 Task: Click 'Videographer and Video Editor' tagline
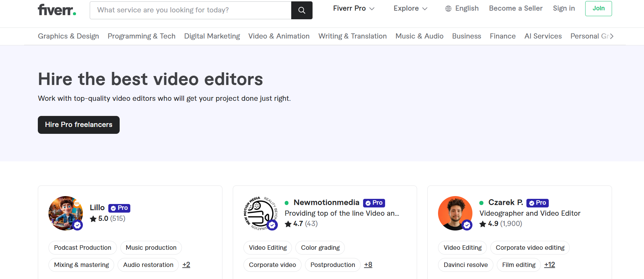click(530, 213)
